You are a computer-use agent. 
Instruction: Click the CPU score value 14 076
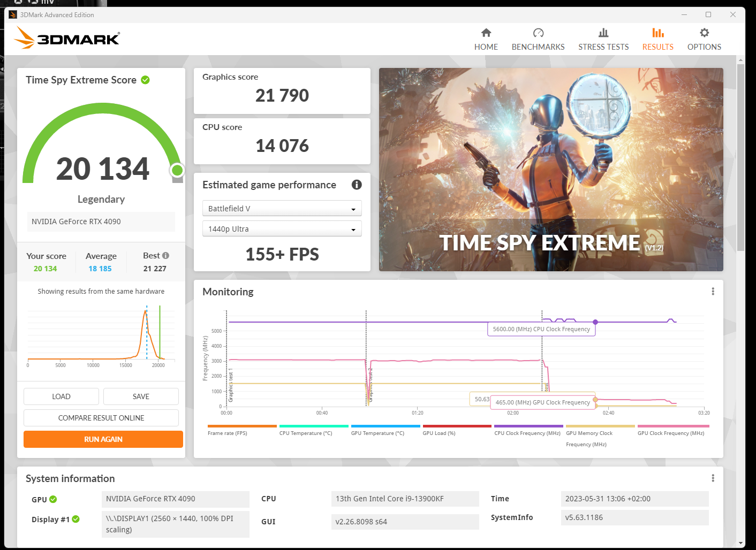282,146
